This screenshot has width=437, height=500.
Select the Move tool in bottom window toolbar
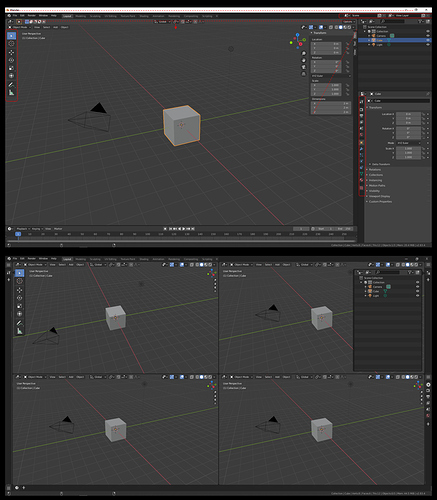(x=20, y=290)
